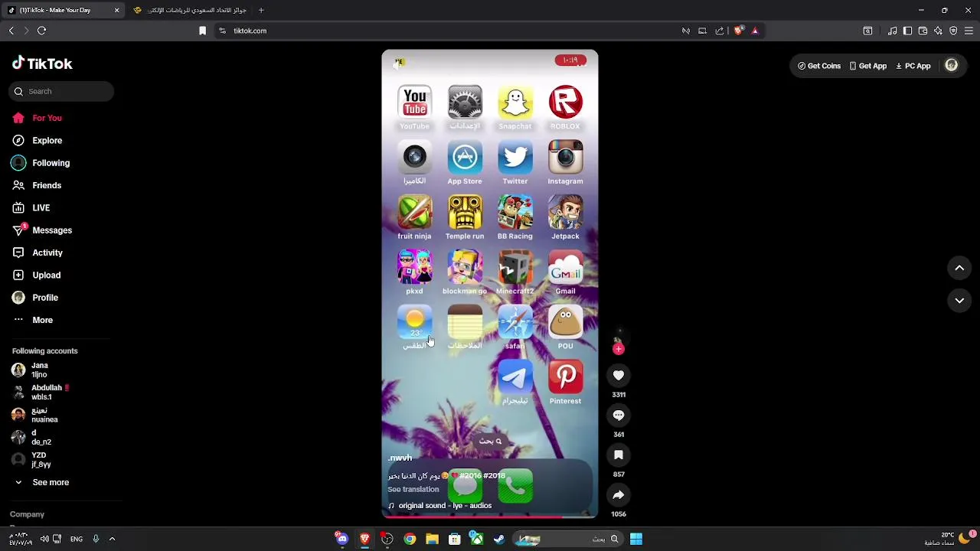Open the original sound link
The width and height of the screenshot is (980, 551).
tap(439, 506)
